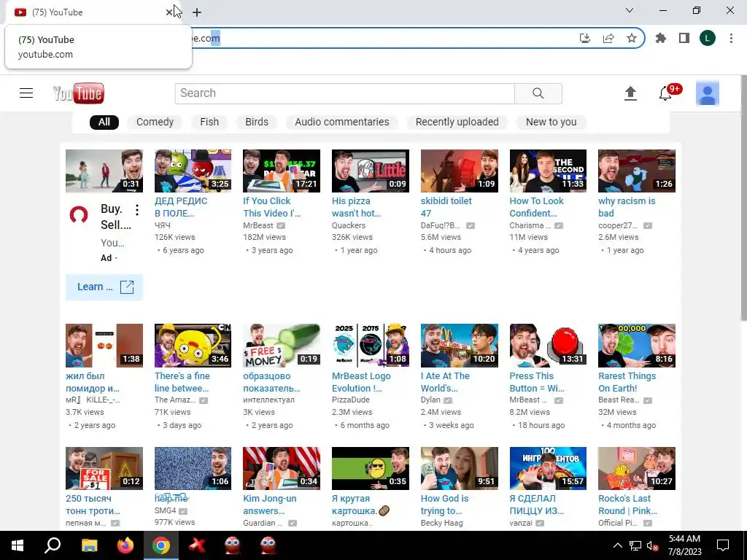747x560 pixels.
Task: Click the share page icon in address bar
Action: click(608, 38)
